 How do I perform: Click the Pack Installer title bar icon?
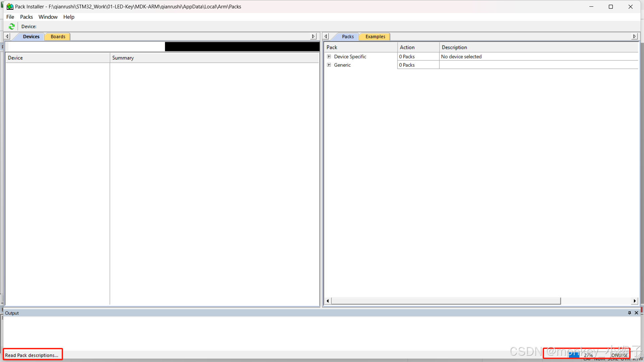10,7
